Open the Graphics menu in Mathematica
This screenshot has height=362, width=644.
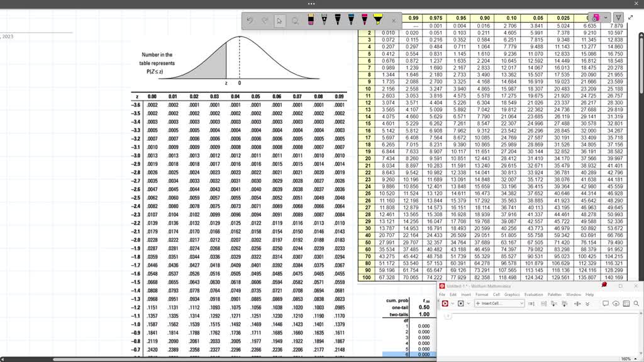tap(512, 294)
